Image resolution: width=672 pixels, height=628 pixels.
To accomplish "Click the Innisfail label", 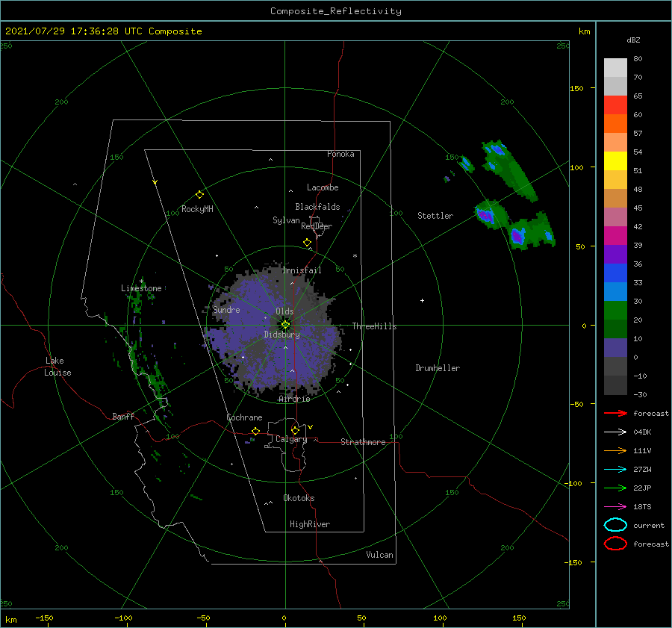I will point(302,270).
